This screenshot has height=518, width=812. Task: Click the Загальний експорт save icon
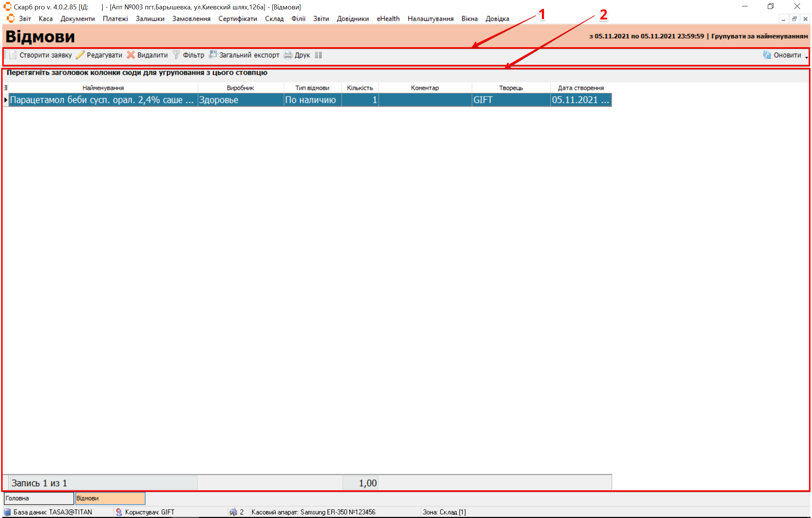click(x=213, y=55)
